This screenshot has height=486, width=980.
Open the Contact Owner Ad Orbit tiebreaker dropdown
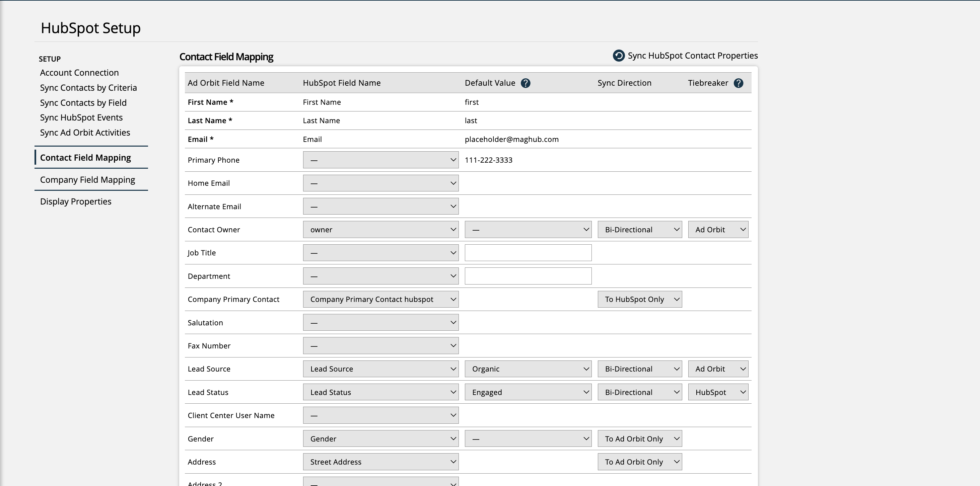pos(718,229)
